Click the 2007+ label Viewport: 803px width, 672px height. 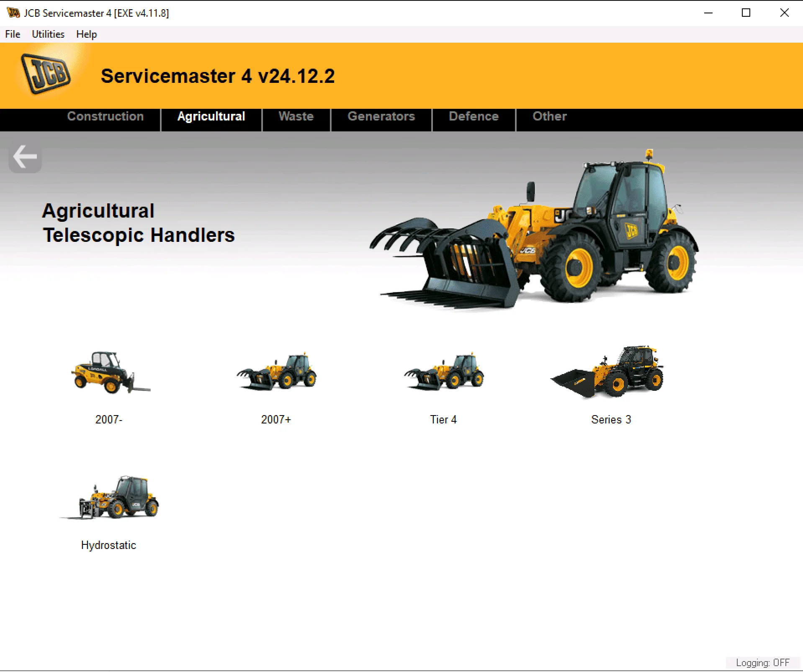point(276,420)
